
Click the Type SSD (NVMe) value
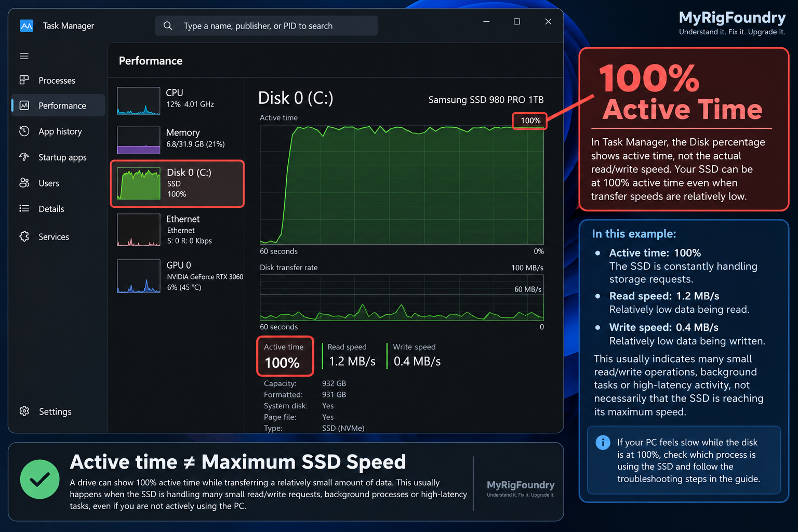[x=343, y=428]
